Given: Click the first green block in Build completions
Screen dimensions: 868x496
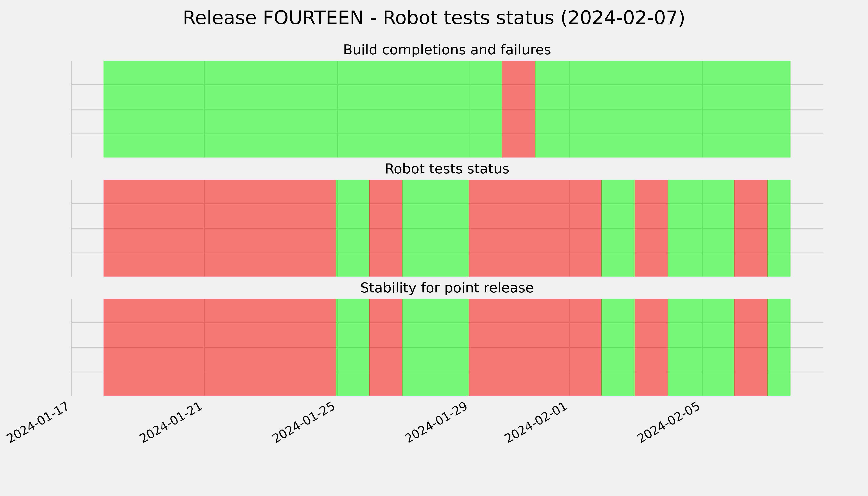Looking at the screenshot, I should [303, 109].
